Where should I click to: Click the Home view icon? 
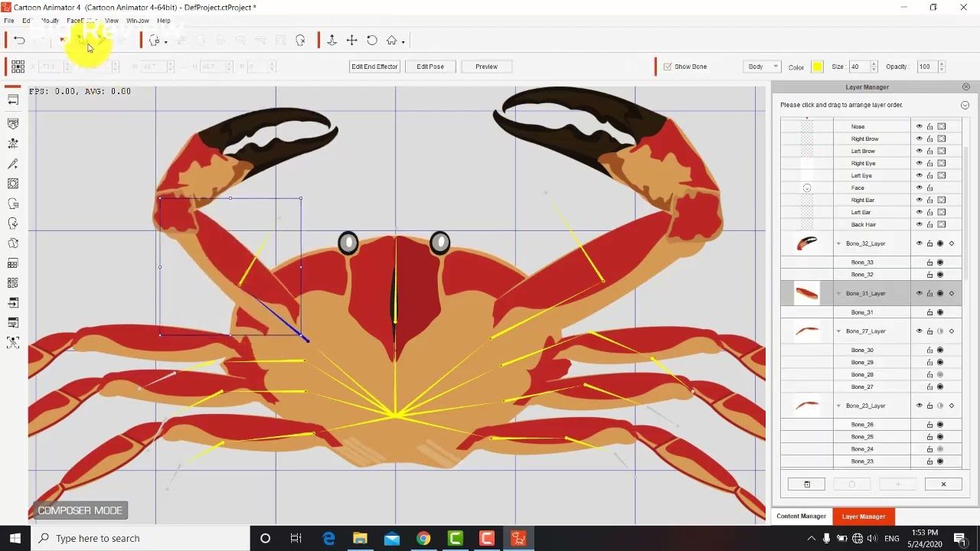[x=391, y=41]
